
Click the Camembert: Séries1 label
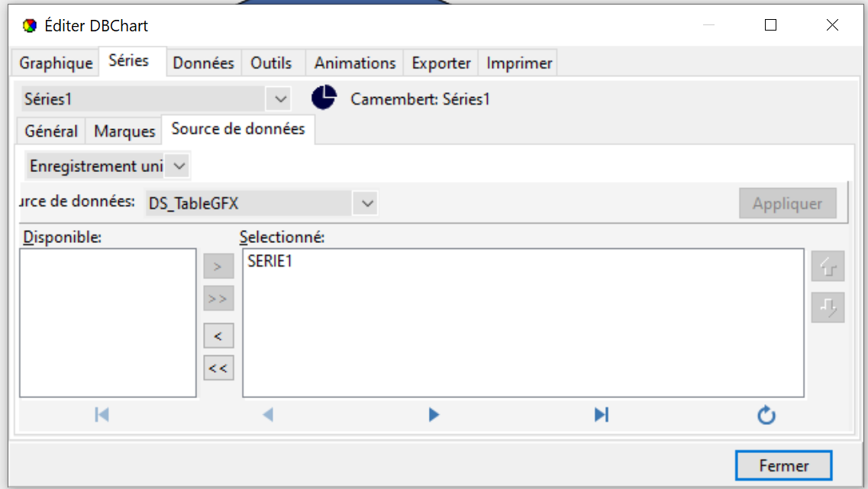point(420,99)
